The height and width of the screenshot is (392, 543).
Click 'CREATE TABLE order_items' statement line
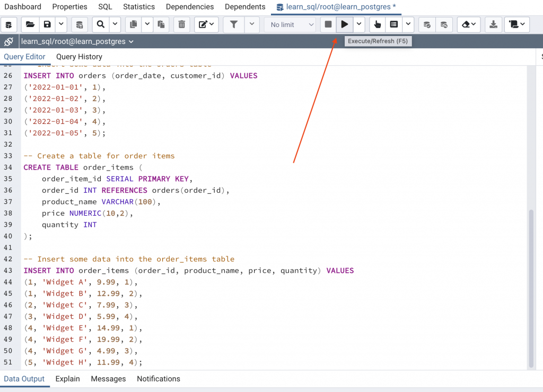point(83,167)
